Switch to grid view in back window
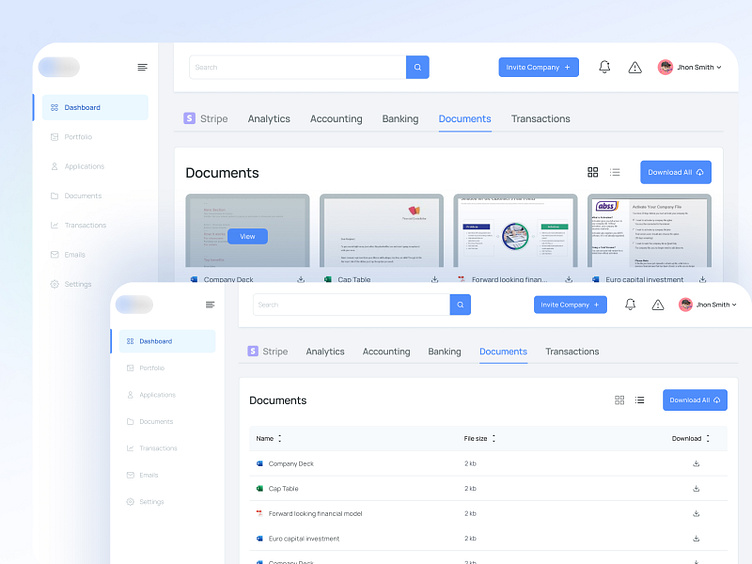 point(593,172)
